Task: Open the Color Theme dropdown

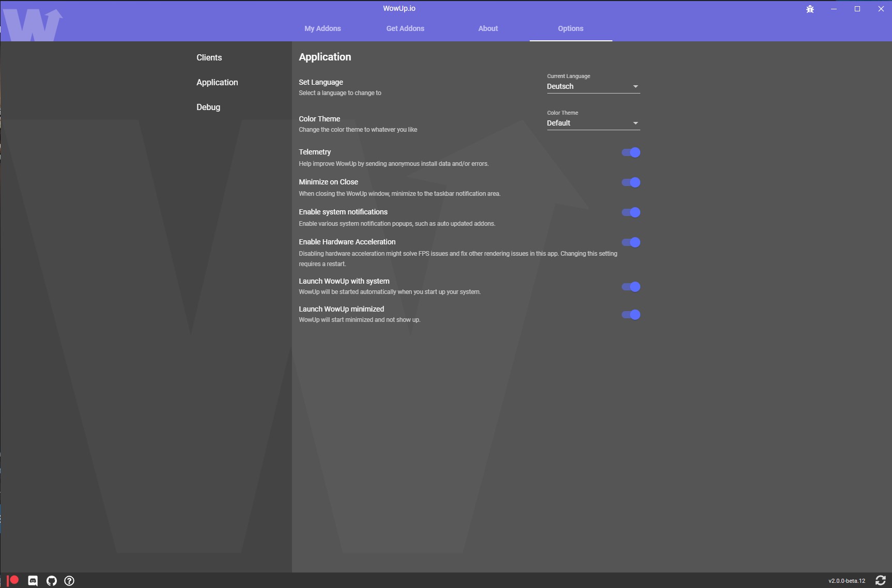Action: 592,123
